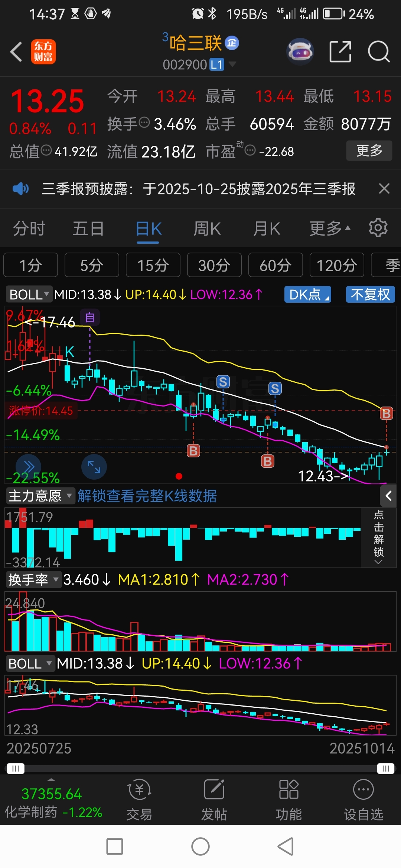Tap the double-arrow fast forward icon

click(28, 467)
